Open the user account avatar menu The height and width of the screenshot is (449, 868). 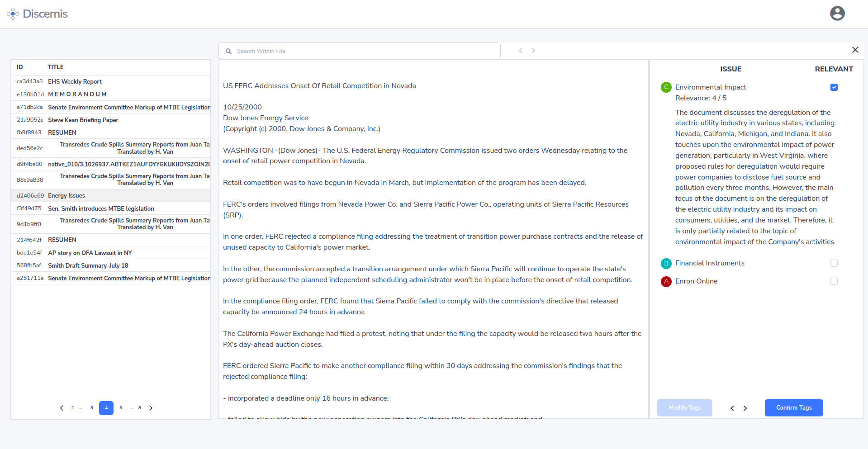click(837, 14)
